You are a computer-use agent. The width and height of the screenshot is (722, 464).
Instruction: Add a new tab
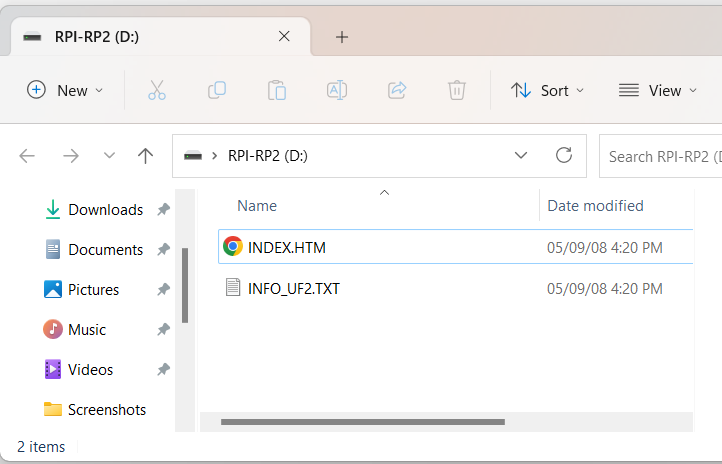point(342,37)
